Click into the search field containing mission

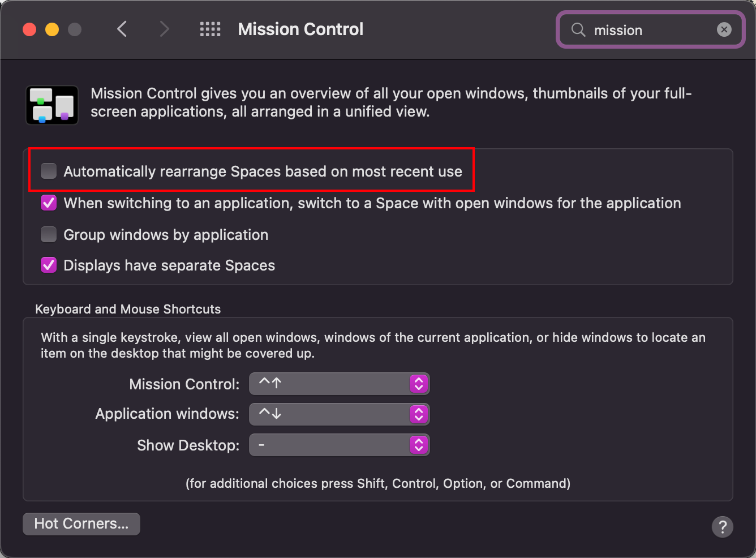(651, 29)
